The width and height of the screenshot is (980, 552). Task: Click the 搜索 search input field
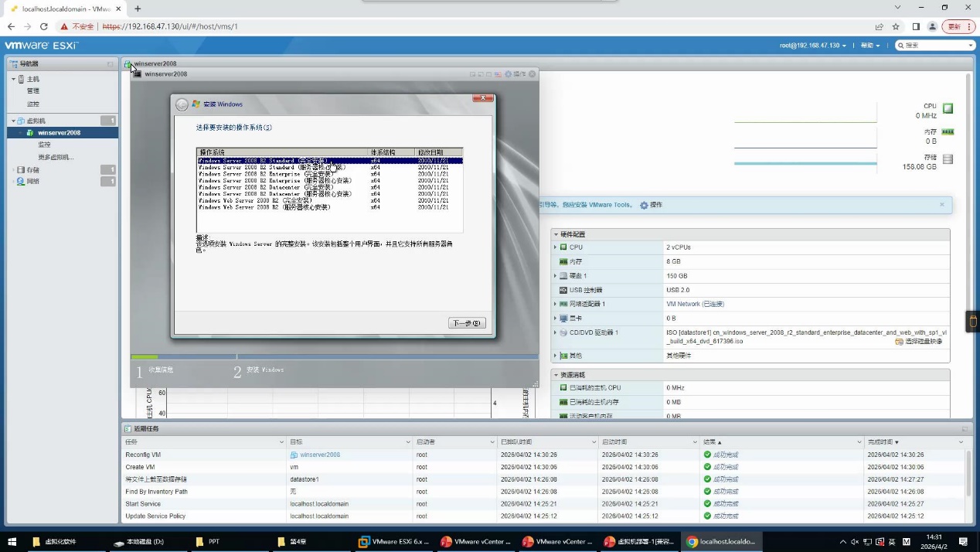pos(935,46)
